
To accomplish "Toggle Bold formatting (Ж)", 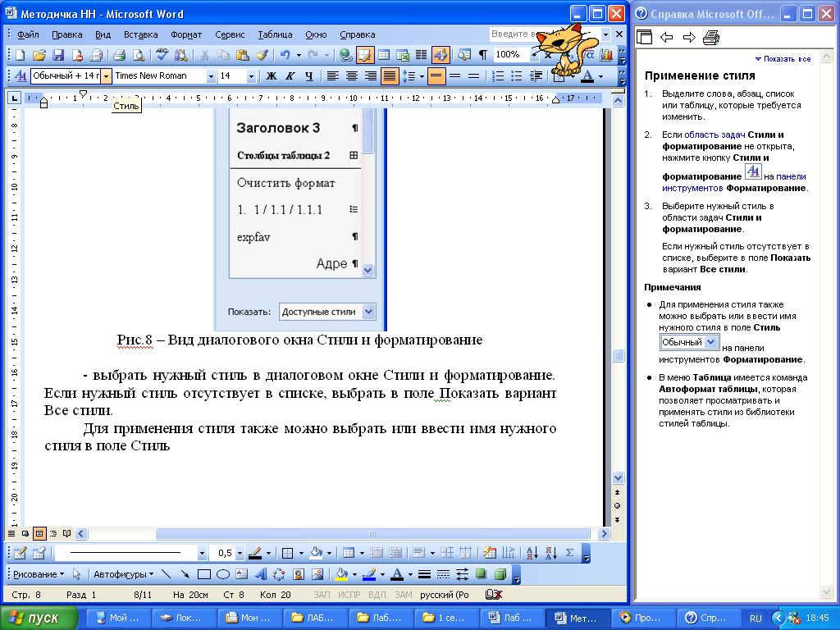I will [x=271, y=76].
